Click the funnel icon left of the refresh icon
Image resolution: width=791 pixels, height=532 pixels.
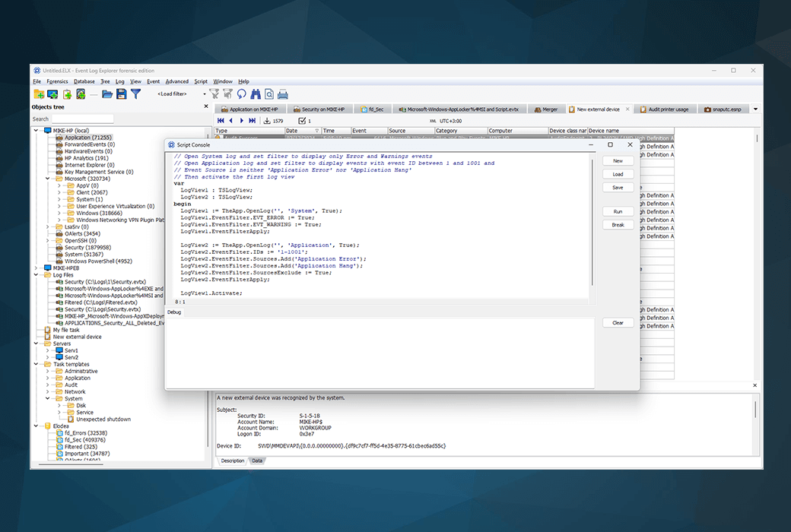click(228, 94)
